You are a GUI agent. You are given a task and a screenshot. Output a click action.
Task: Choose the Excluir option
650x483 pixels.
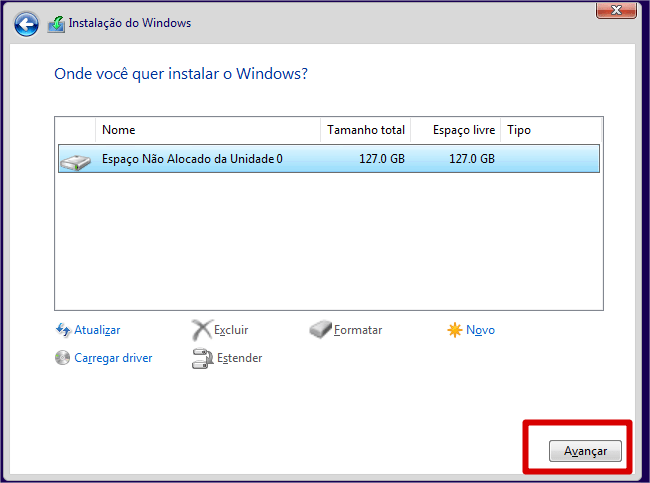pos(231,330)
